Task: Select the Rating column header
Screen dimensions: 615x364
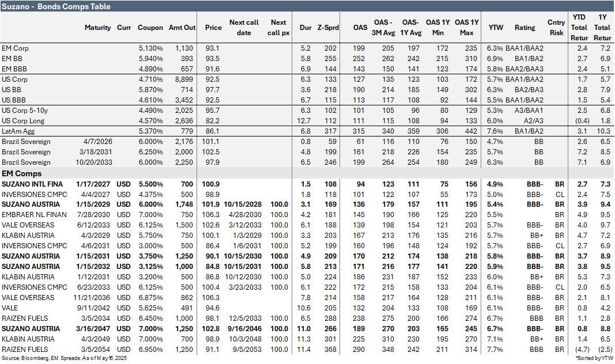Action: pyautogui.click(x=525, y=28)
